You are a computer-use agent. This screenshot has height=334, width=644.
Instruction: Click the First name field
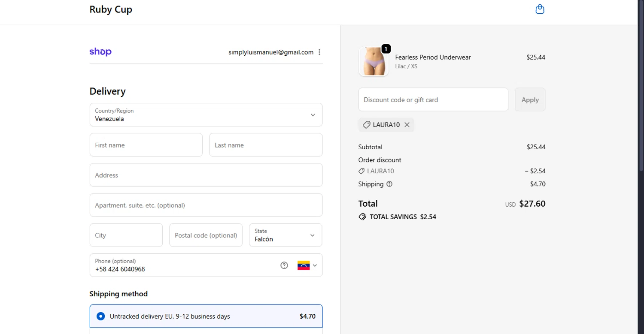coord(146,145)
